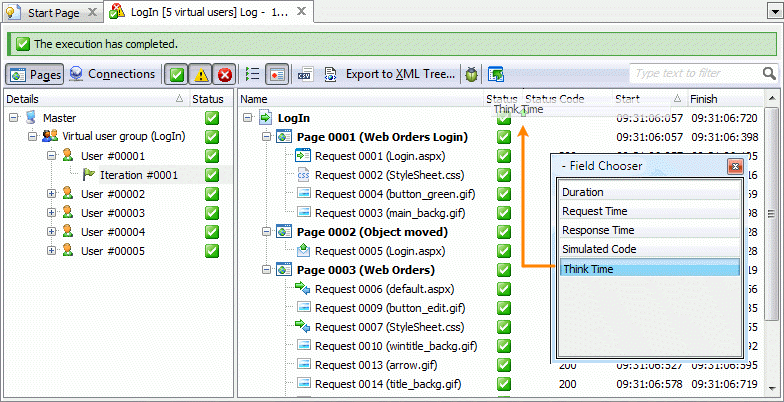784x402 pixels.
Task: Click the Master computer icon
Action: pyautogui.click(x=32, y=118)
